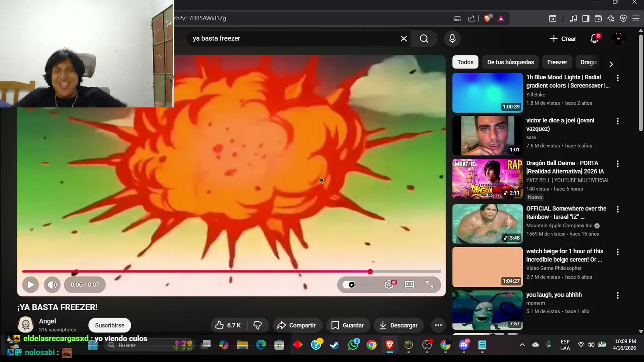Screen dimensions: 644x362
Task: Show hidden system tray icons chevron
Action: [x=522, y=345]
